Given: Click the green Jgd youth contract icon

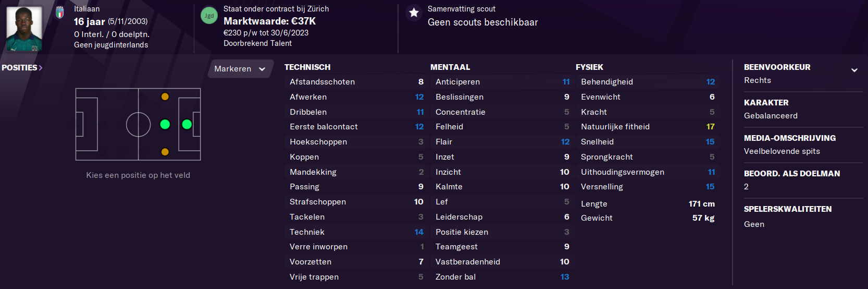Looking at the screenshot, I should (209, 15).
